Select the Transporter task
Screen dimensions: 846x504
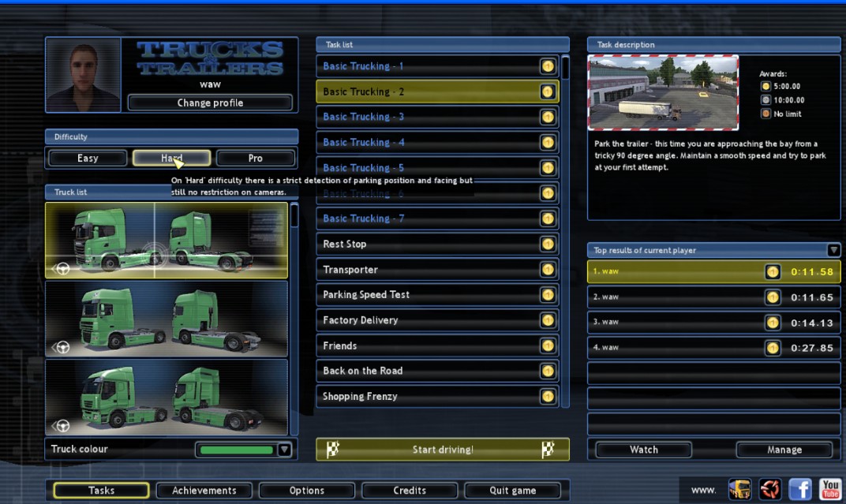(437, 270)
